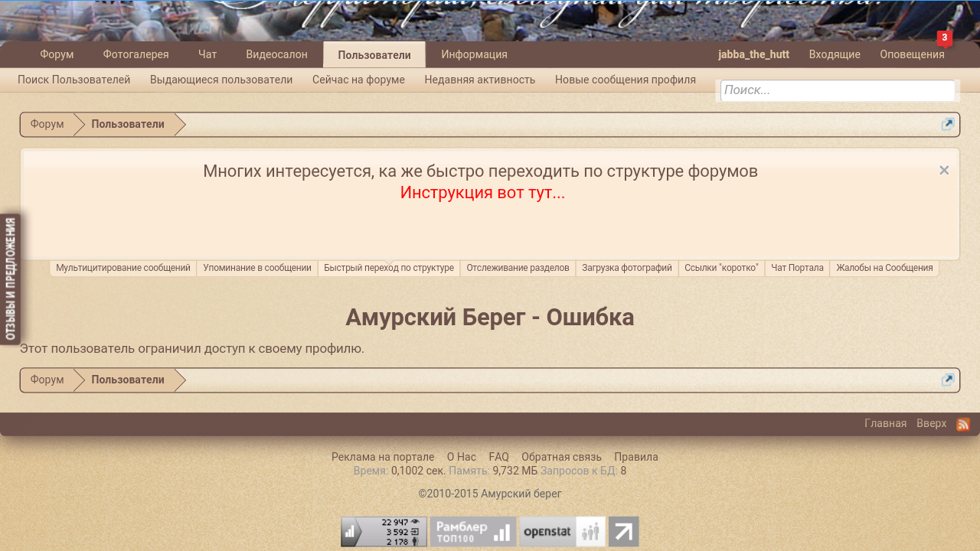Focus the Поиск search field
980x551 pixels.
point(838,90)
